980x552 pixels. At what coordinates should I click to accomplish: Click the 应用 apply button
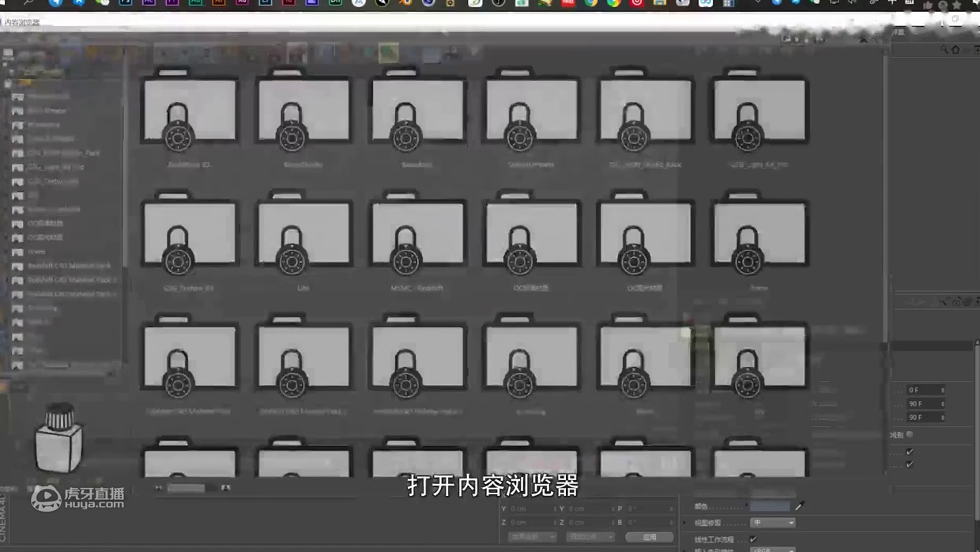[x=650, y=537]
